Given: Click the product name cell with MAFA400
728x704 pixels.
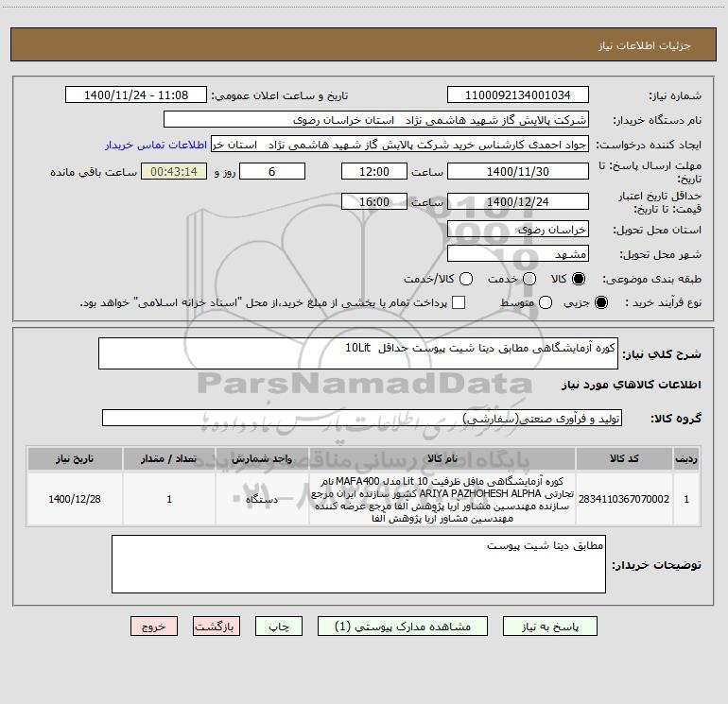Looking at the screenshot, I should (x=442, y=499).
